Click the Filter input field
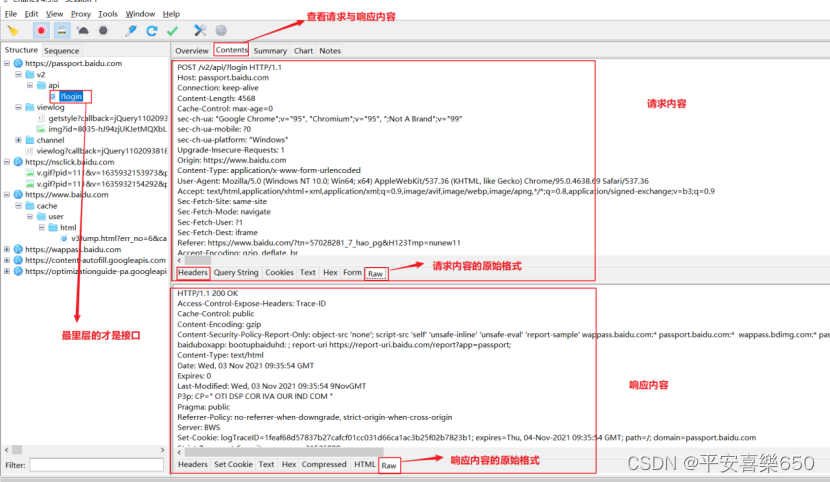The height and width of the screenshot is (482, 830). [96, 465]
